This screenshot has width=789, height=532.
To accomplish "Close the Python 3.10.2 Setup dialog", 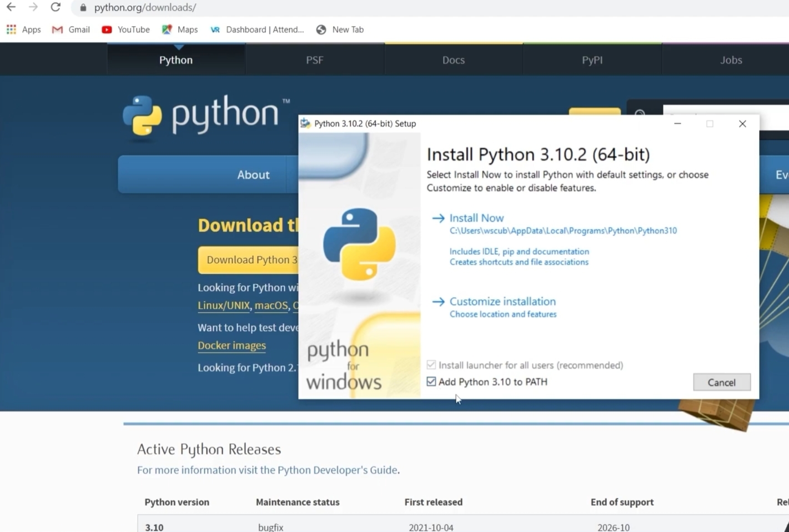I will coord(742,123).
